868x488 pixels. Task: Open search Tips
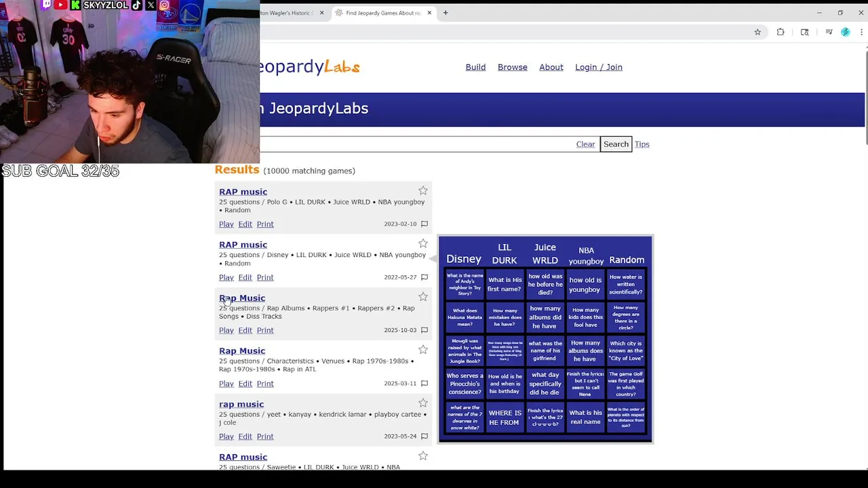[x=642, y=144]
